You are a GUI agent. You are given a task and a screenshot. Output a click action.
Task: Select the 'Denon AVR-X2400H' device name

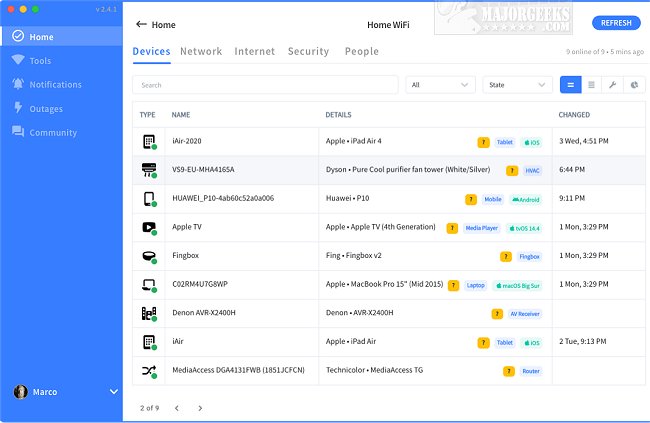pyautogui.click(x=204, y=313)
